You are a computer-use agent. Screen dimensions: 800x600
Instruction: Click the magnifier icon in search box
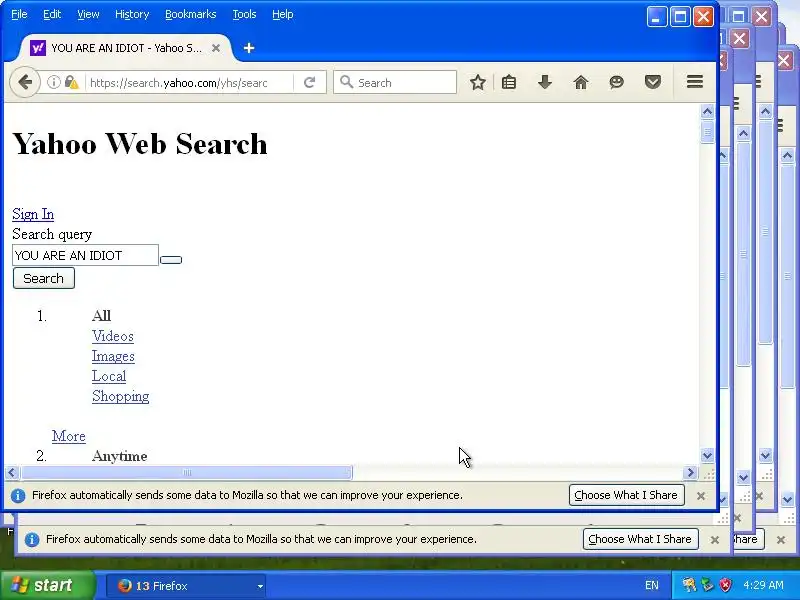pos(346,82)
